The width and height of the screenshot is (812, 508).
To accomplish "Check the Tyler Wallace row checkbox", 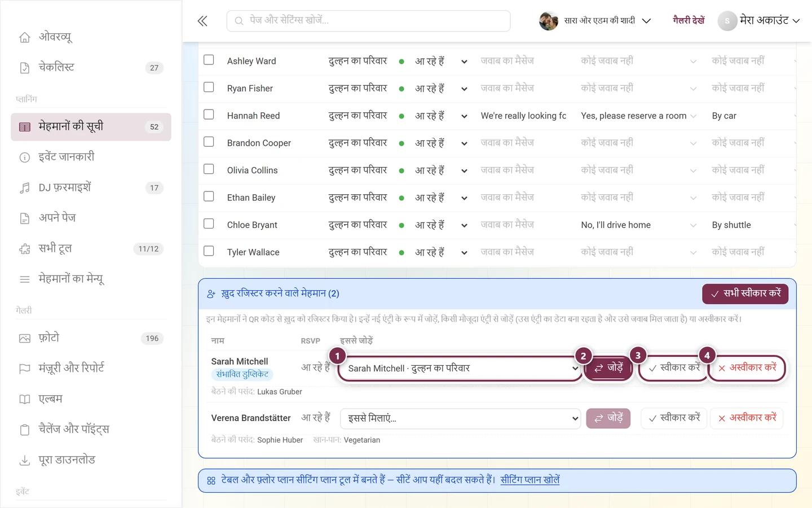I will [209, 251].
